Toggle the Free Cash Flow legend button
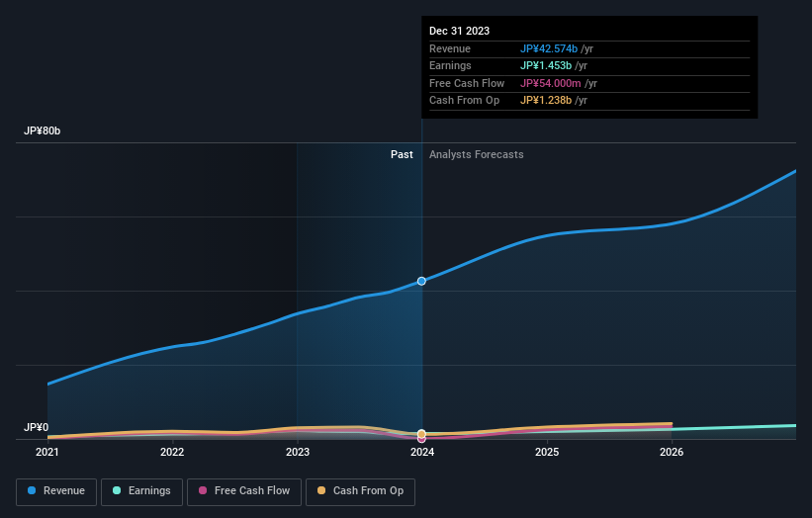Screen dimensions: 812x518 tap(244, 491)
